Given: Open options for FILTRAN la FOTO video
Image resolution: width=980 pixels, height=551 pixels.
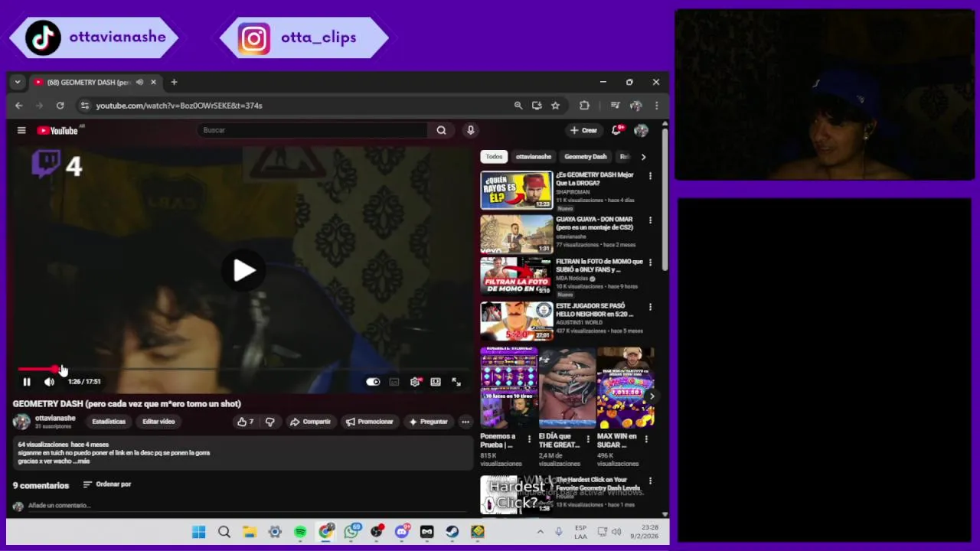Looking at the screenshot, I should (650, 262).
